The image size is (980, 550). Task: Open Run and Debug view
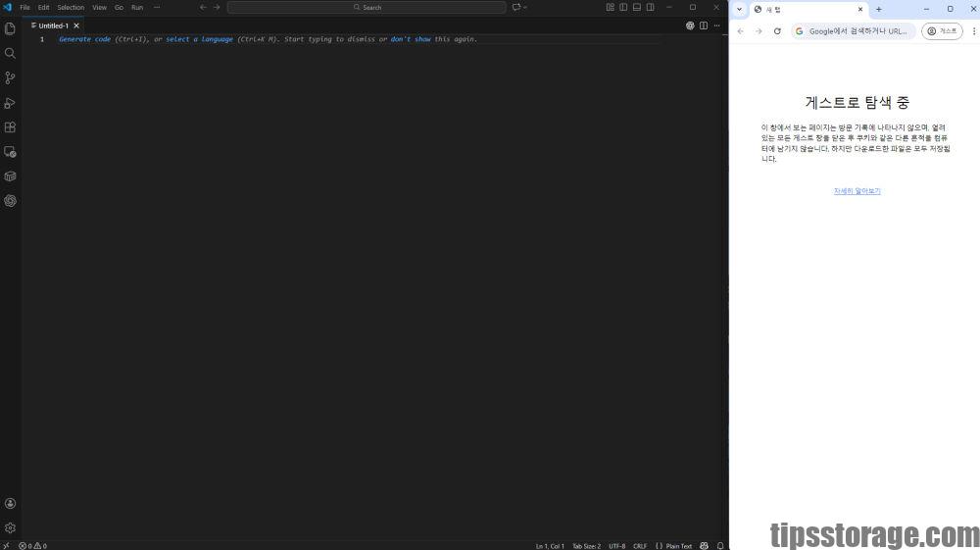pos(10,103)
